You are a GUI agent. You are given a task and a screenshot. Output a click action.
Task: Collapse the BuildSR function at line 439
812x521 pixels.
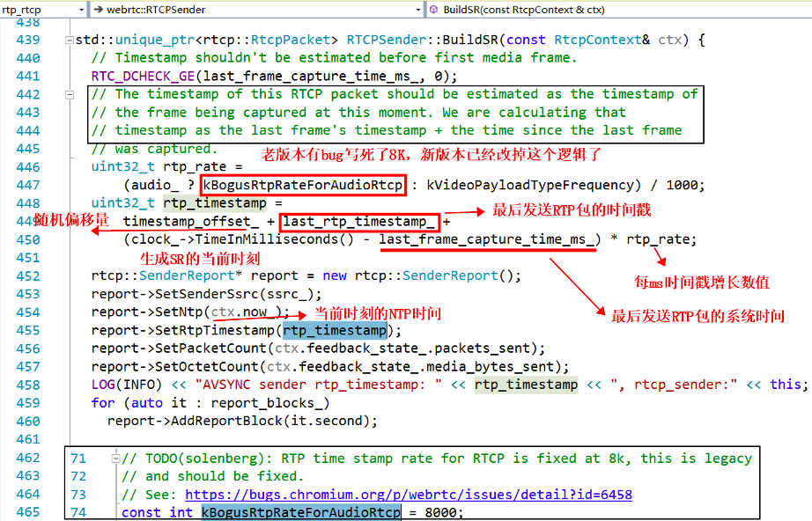tap(69, 40)
